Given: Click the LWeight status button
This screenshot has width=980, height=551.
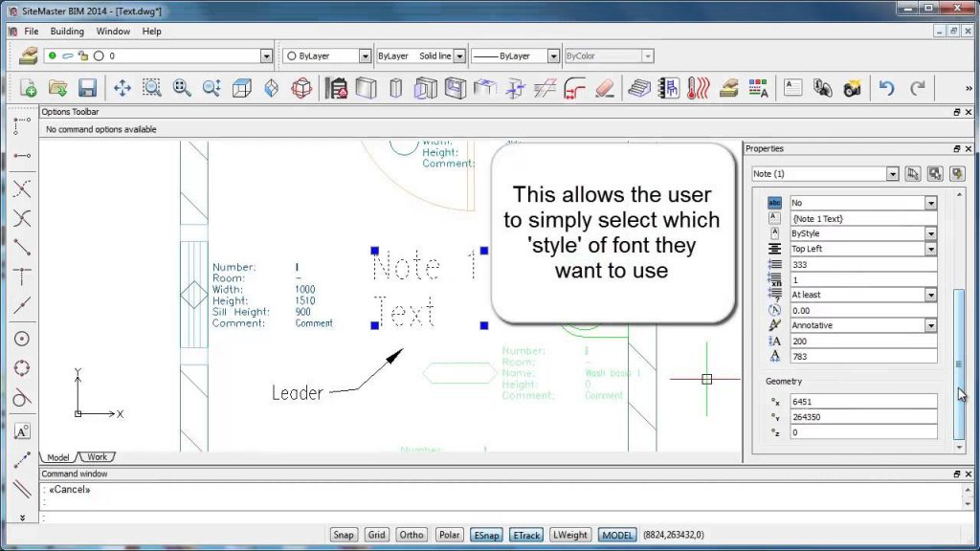Looking at the screenshot, I should pyautogui.click(x=570, y=535).
